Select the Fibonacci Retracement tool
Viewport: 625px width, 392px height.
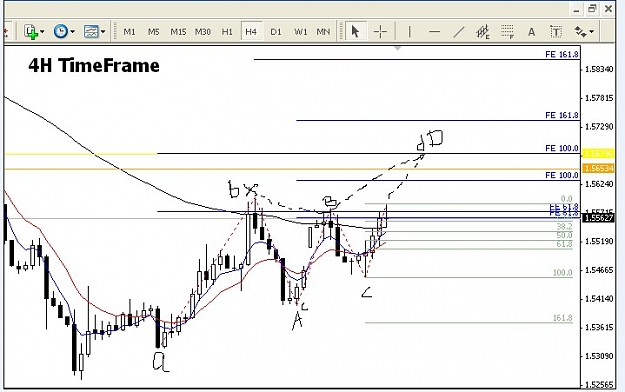click(507, 32)
